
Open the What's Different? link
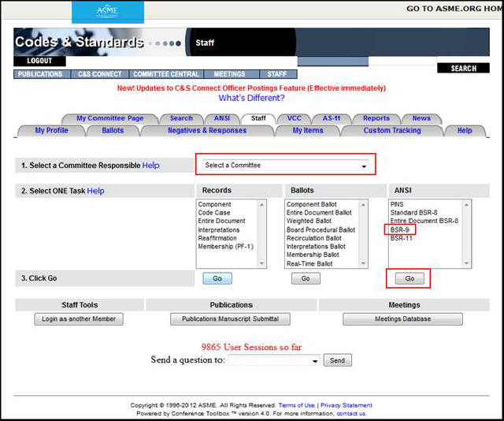point(251,98)
